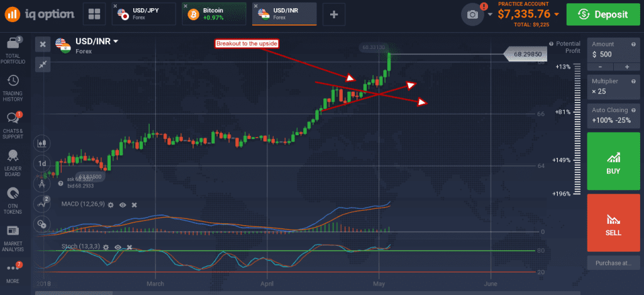Click the green Deposit button
Viewport: 644px width, 295px height.
pyautogui.click(x=603, y=14)
